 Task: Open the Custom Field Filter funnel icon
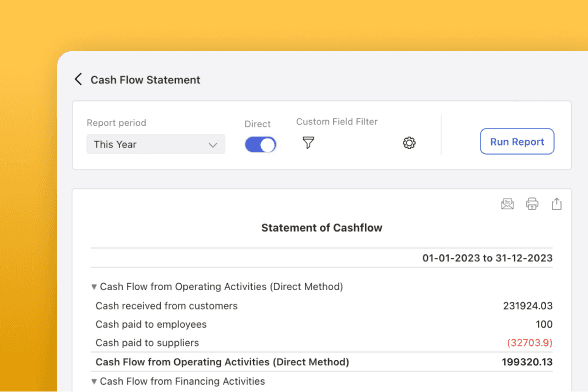[x=308, y=143]
